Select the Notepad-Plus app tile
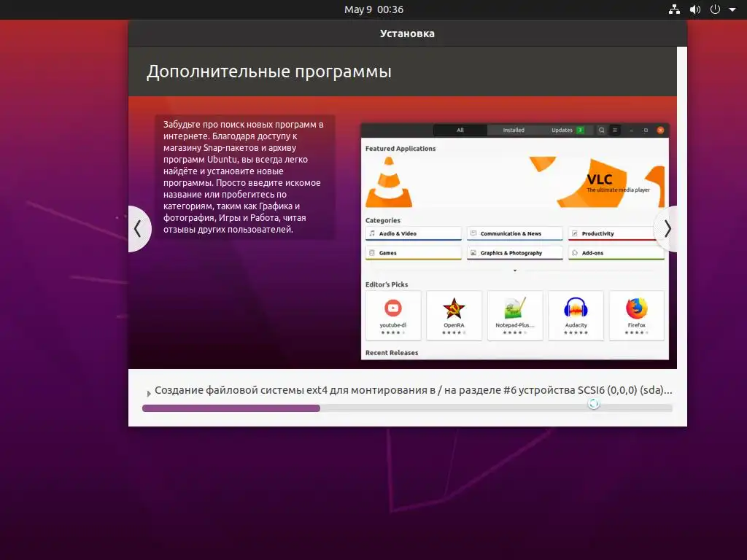The width and height of the screenshot is (747, 560). (515, 316)
